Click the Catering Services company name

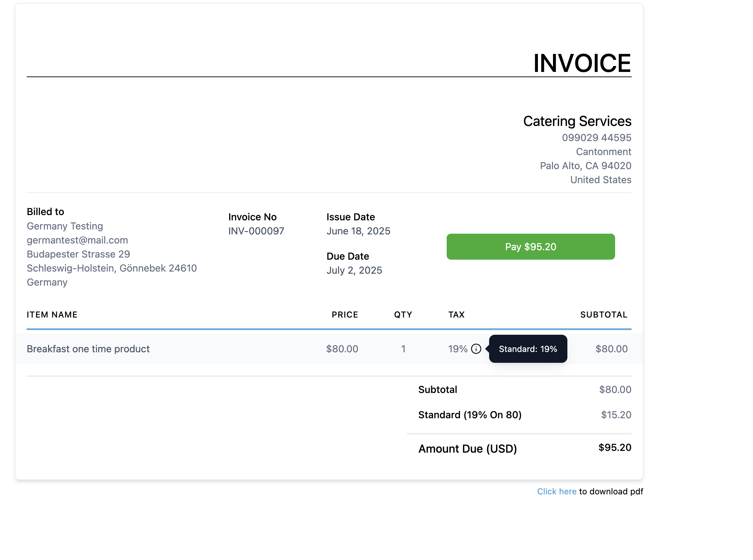(x=577, y=121)
